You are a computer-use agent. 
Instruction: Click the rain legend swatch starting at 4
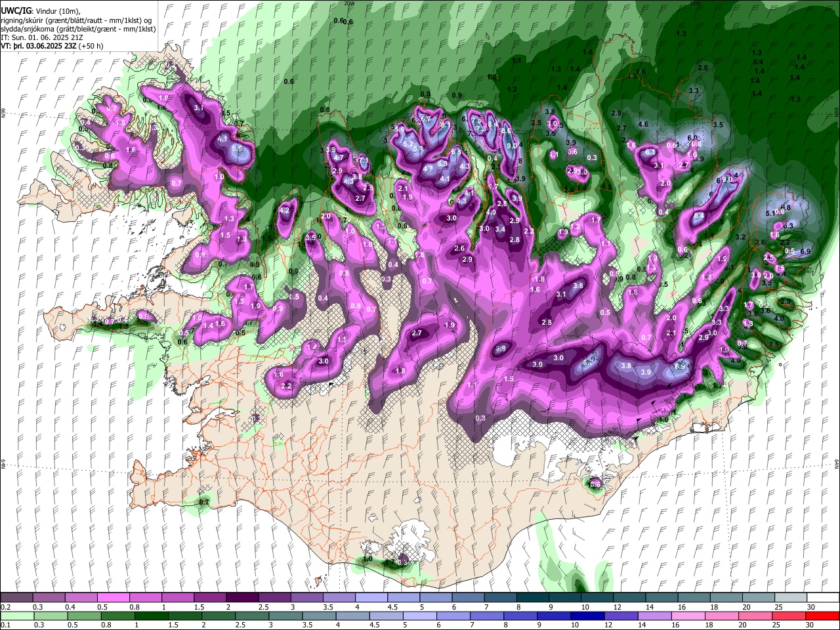click(x=352, y=616)
